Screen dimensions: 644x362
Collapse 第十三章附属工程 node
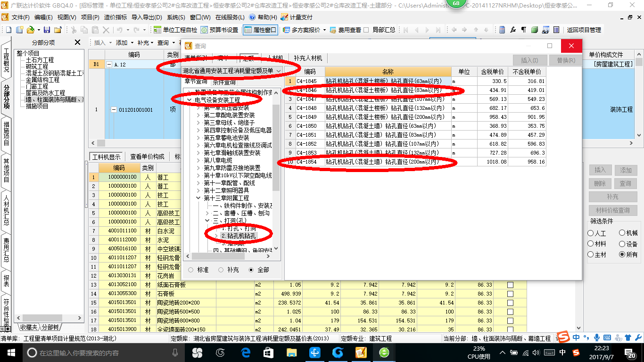click(198, 198)
